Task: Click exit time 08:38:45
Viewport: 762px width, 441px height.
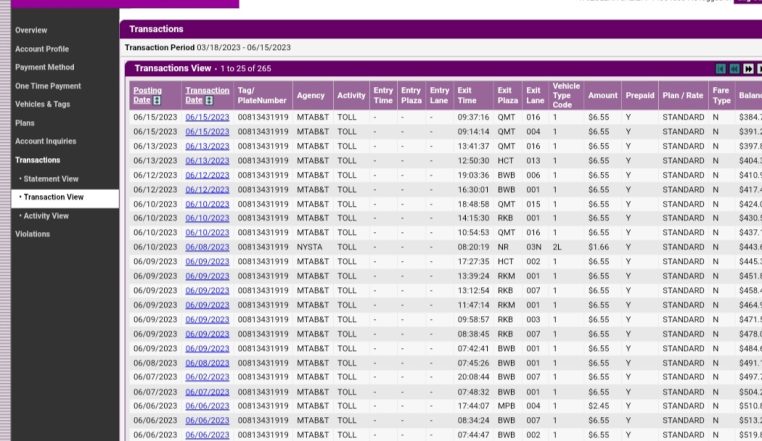Action: [x=473, y=335]
